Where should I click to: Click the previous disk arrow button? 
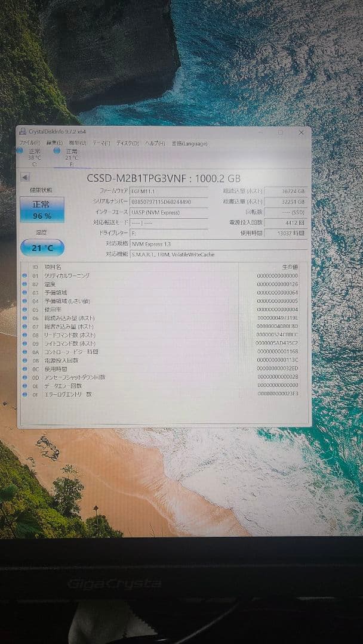(24, 177)
